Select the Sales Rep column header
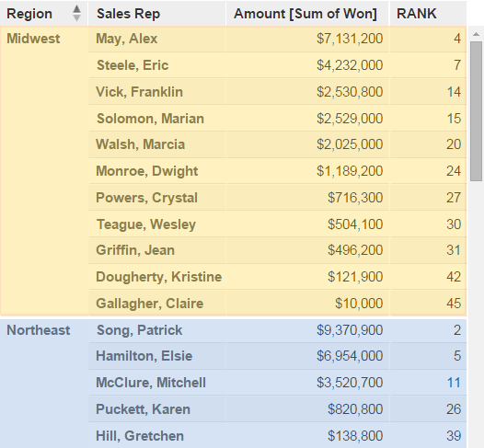The image size is (484, 448). [x=157, y=14]
